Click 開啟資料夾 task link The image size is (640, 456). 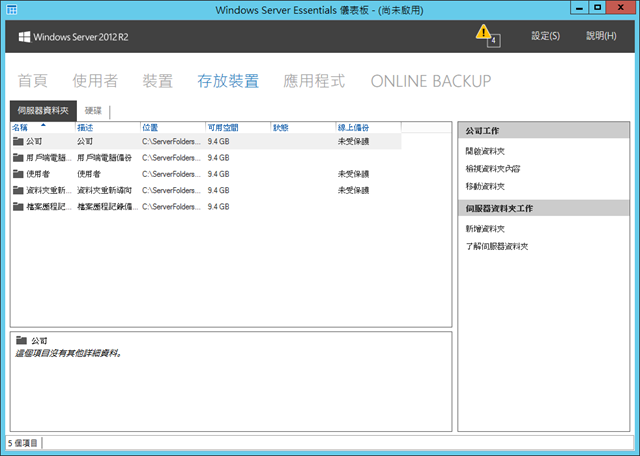(x=485, y=151)
